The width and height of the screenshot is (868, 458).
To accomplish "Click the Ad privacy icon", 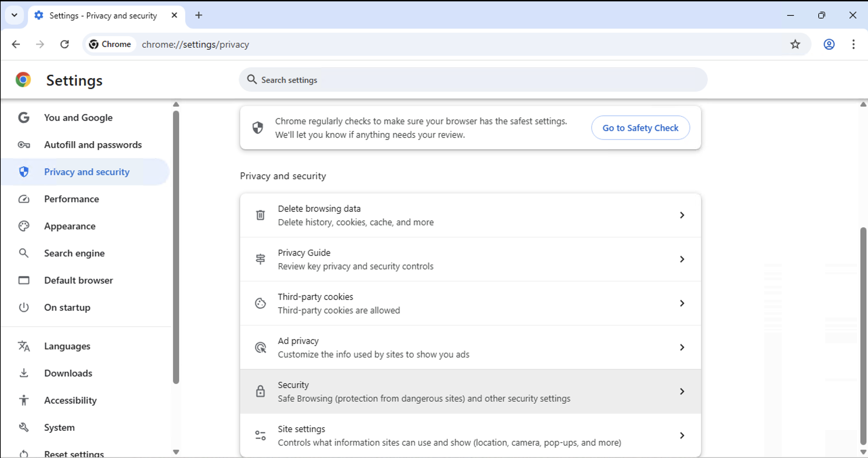I will click(260, 347).
